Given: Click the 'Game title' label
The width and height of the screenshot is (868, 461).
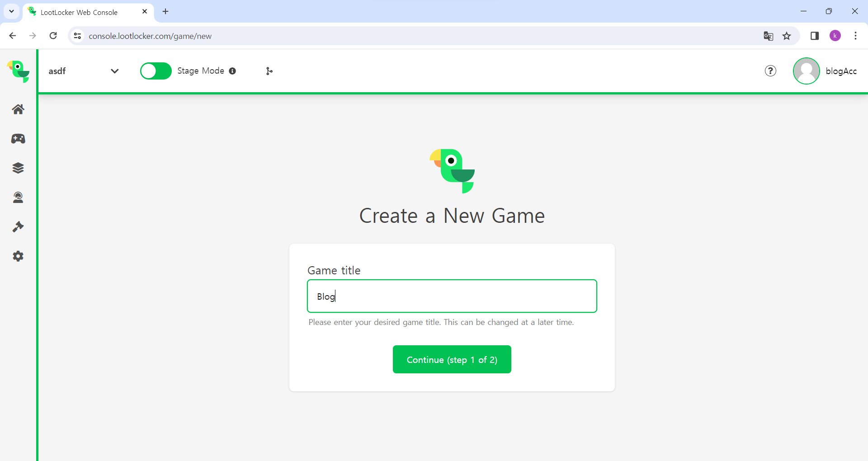Looking at the screenshot, I should (334, 270).
